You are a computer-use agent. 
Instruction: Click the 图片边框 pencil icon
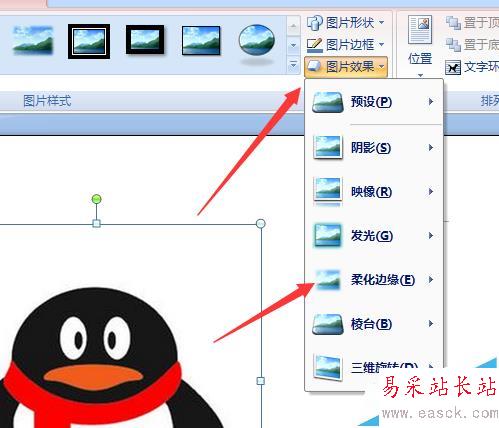click(314, 45)
